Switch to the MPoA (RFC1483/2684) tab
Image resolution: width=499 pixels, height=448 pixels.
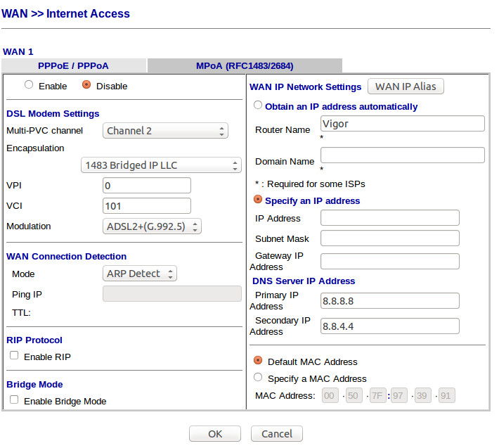244,66
